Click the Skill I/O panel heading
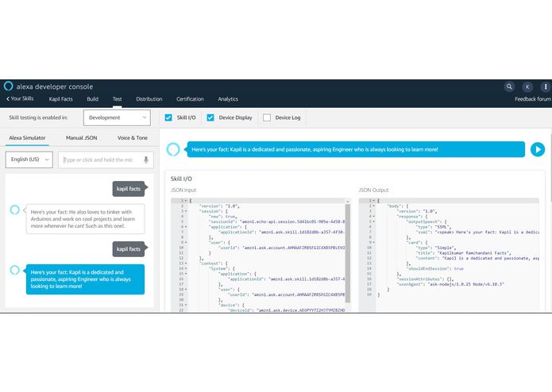 181,179
